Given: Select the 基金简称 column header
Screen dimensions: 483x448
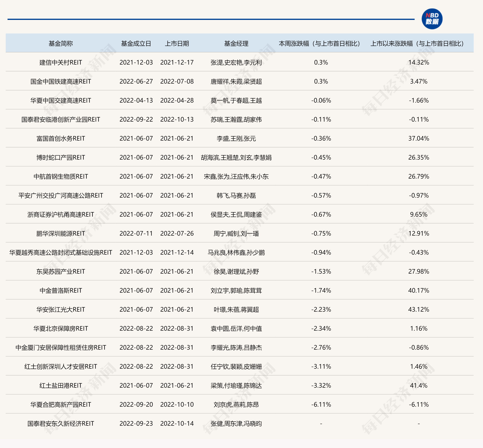Looking at the screenshot, I should [x=61, y=43].
